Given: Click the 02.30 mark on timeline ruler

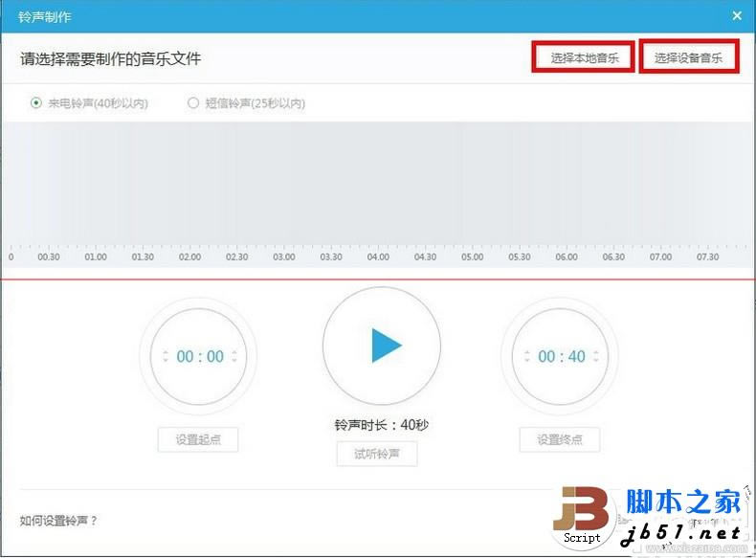Looking at the screenshot, I should [236, 257].
